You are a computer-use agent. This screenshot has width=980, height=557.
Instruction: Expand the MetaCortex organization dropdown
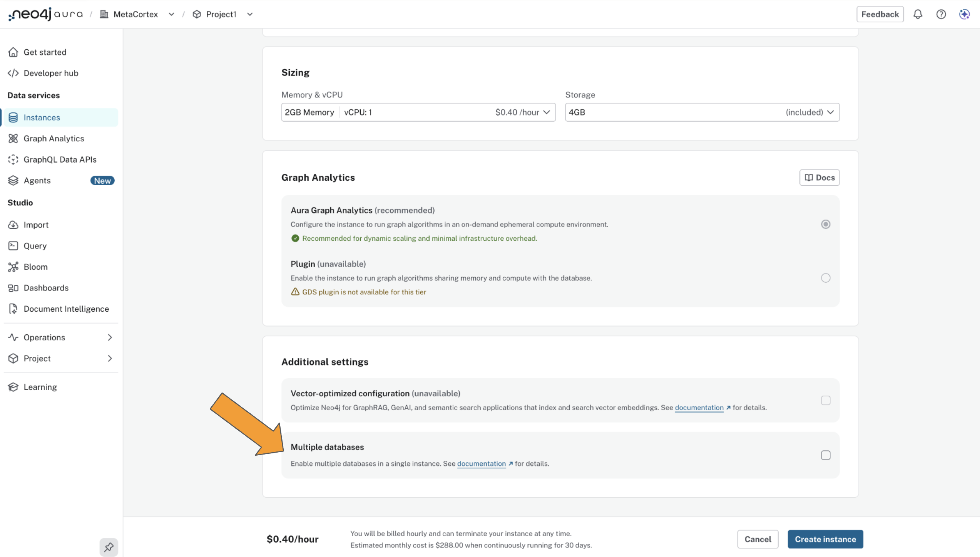point(171,14)
